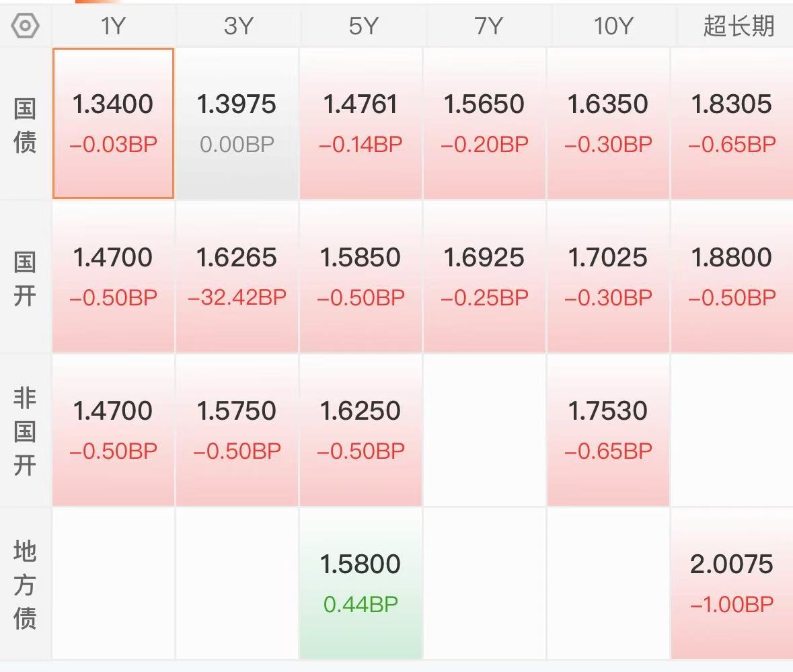This screenshot has width=793, height=672.
Task: Open 国债 超长期 cell showing 1.8305
Action: coord(732,123)
